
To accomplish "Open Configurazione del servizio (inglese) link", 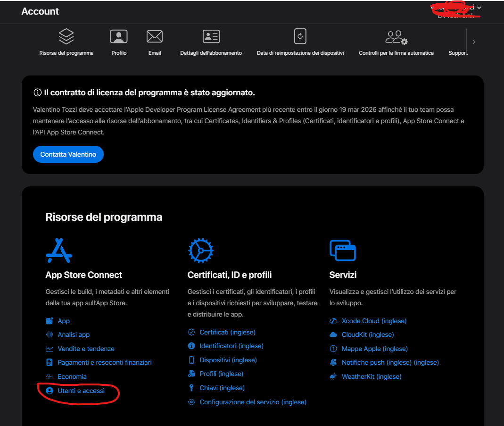I will 253,402.
